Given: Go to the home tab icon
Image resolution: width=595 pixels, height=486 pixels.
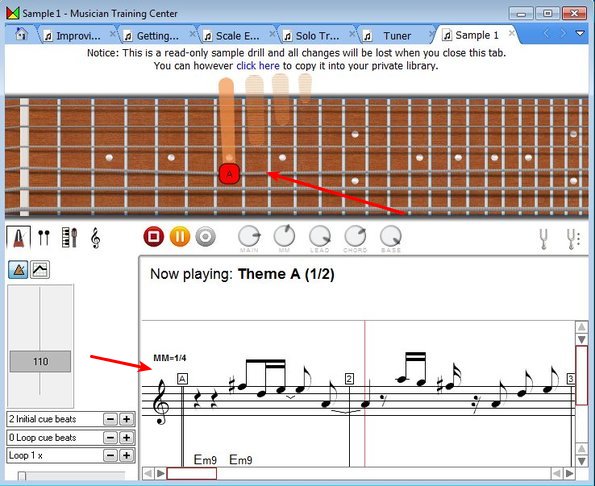Looking at the screenshot, I should coord(21,34).
